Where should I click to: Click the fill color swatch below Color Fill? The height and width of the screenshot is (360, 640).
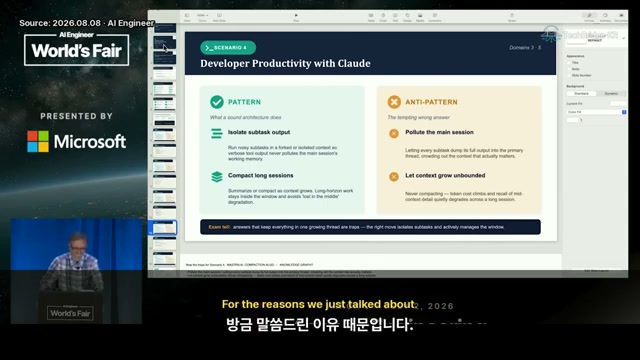572,120
